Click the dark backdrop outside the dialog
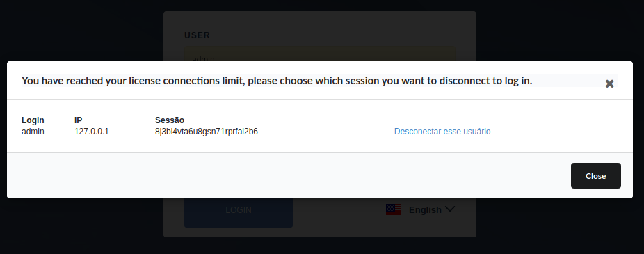 click(82, 29)
